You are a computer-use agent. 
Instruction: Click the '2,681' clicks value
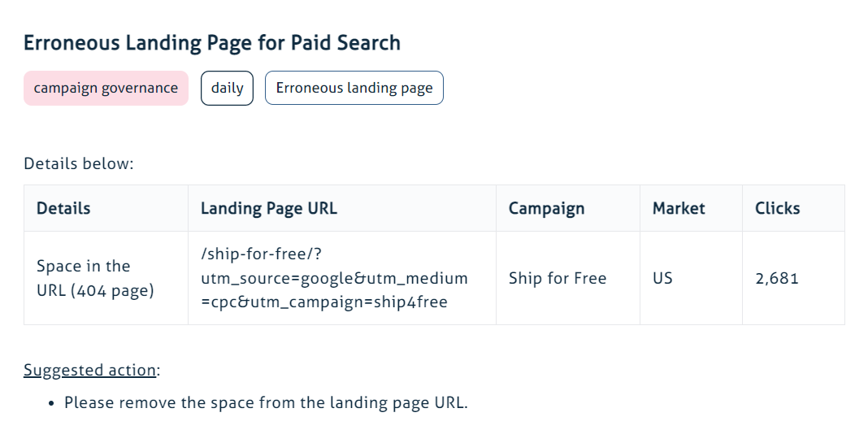coord(776,278)
